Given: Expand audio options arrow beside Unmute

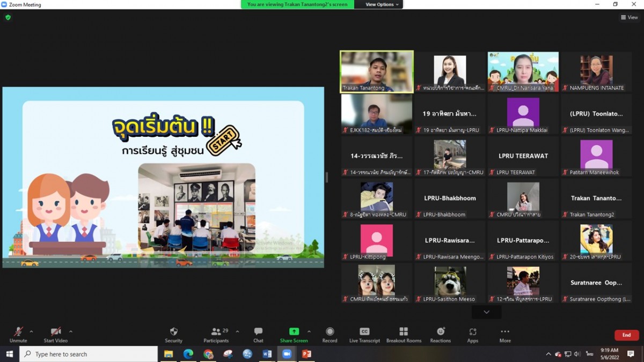Looking at the screenshot, I should point(31,331).
